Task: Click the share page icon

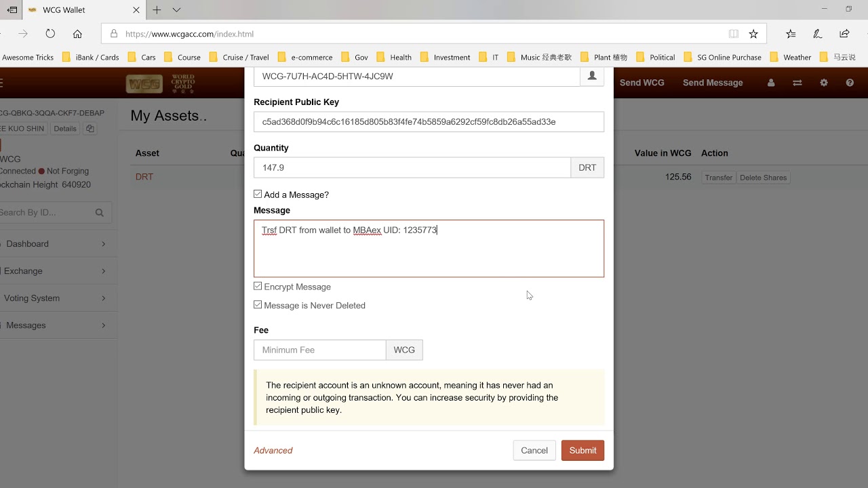Action: pos(844,34)
